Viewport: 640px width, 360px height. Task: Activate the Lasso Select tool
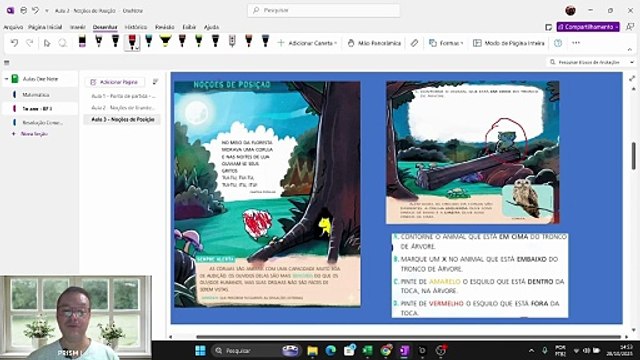(62, 43)
